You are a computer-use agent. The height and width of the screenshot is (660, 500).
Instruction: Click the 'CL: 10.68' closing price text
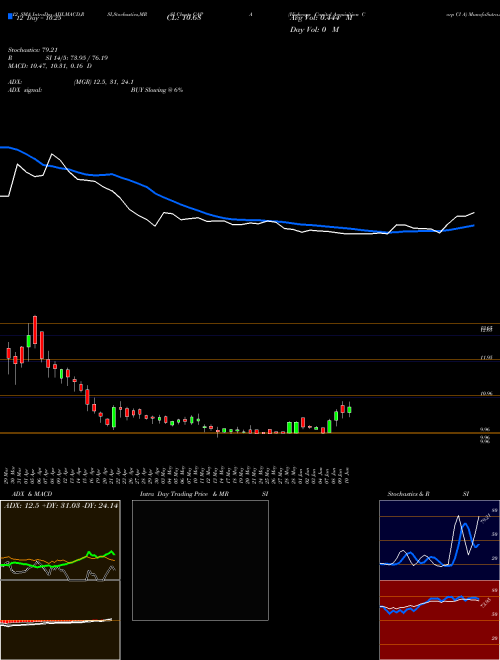pyautogui.click(x=184, y=18)
